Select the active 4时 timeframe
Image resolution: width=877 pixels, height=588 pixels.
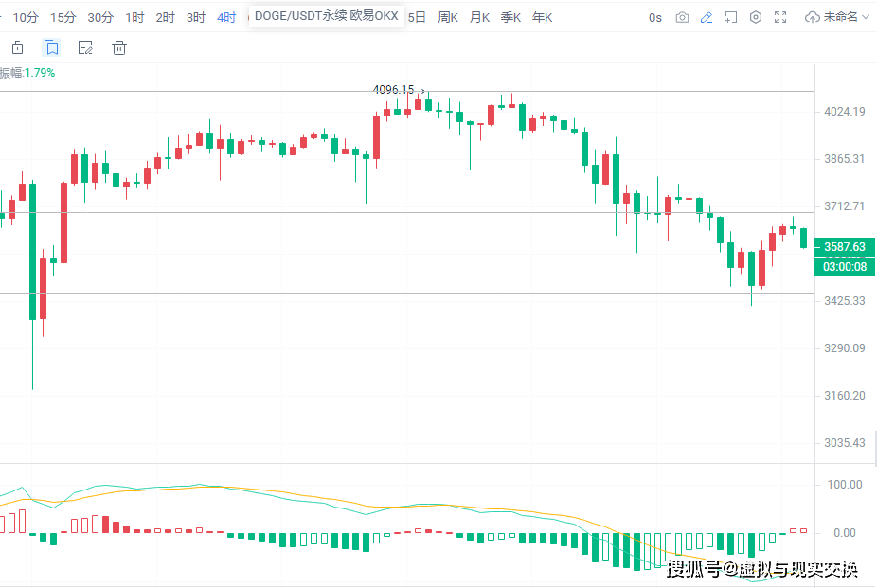[226, 17]
